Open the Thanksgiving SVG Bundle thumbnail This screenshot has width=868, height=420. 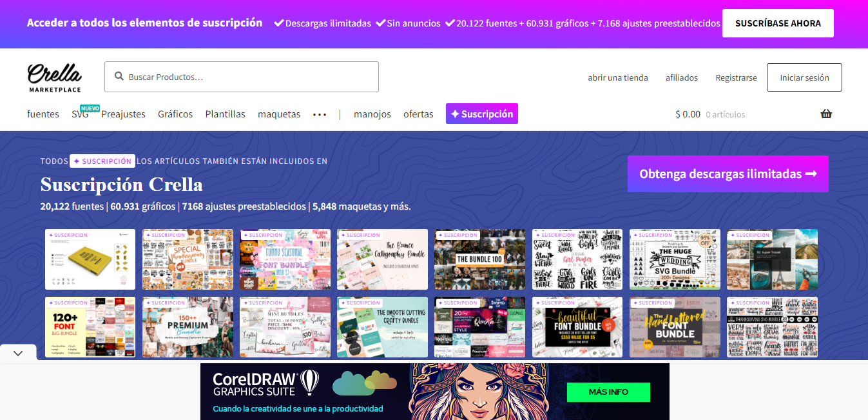click(x=772, y=327)
